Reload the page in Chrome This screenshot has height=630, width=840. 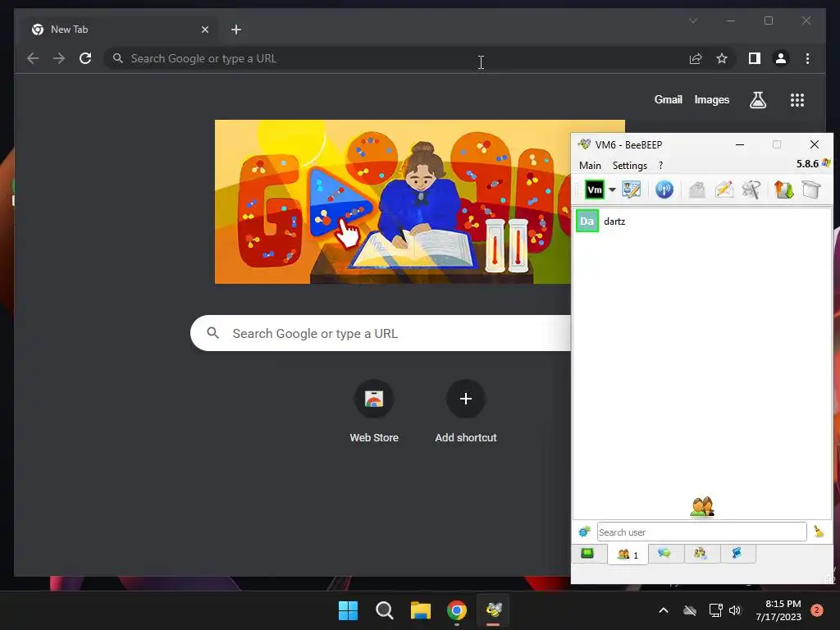click(x=85, y=58)
